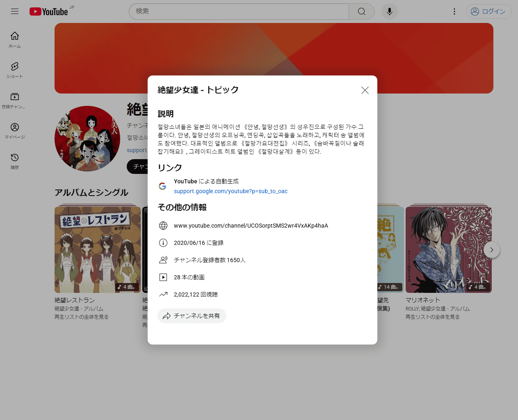
Task: Open the マリオネット album thumbnail
Action: pos(448,249)
